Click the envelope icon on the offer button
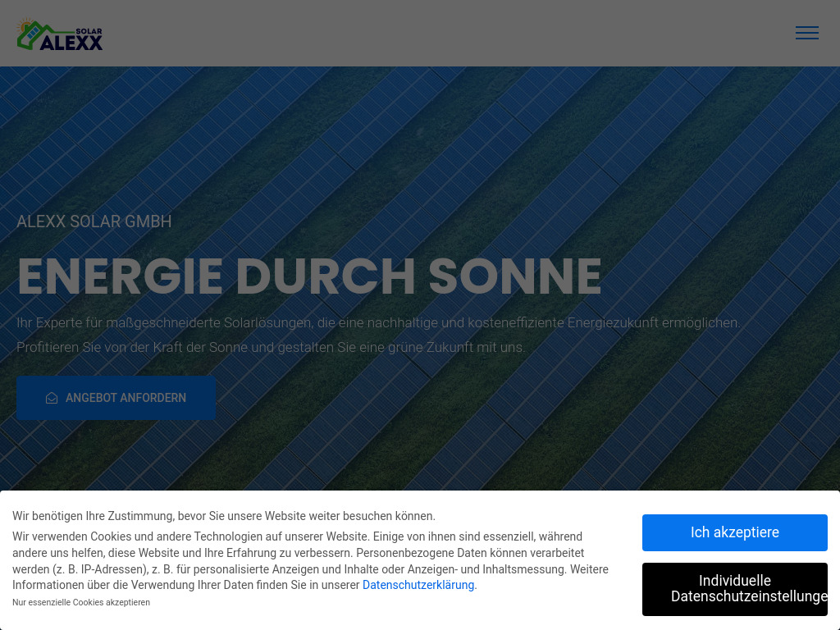This screenshot has width=840, height=630. [52, 397]
